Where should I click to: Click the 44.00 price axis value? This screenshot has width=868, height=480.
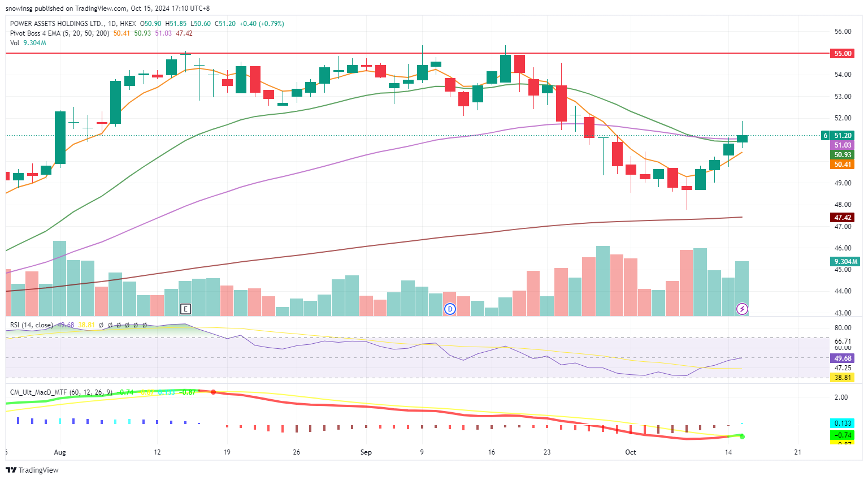tap(843, 291)
